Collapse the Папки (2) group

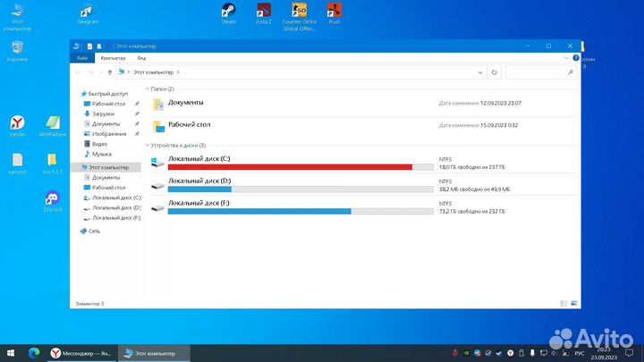(x=148, y=89)
